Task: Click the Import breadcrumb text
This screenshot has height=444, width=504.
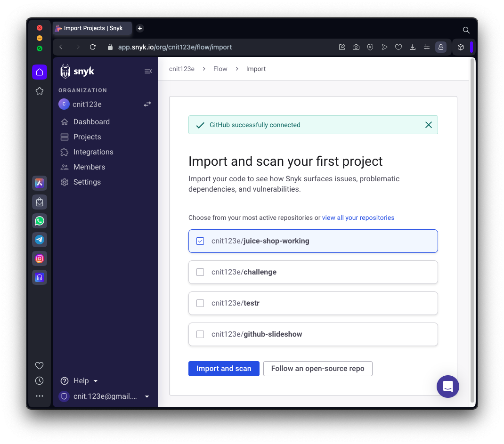Action: point(256,69)
